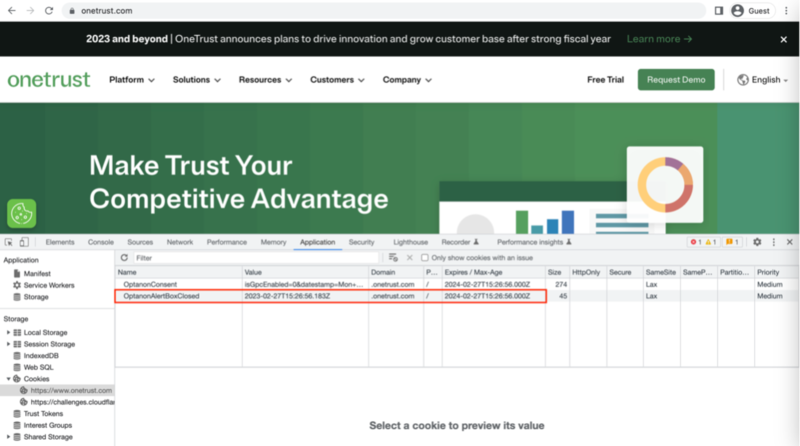Switch to the Console tab
Viewport: 800px width, 446px height.
pyautogui.click(x=100, y=242)
